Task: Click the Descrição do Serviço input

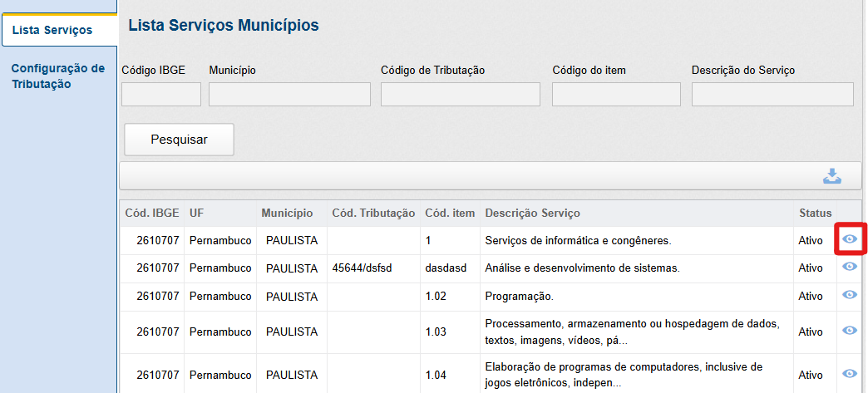Action: pos(772,95)
